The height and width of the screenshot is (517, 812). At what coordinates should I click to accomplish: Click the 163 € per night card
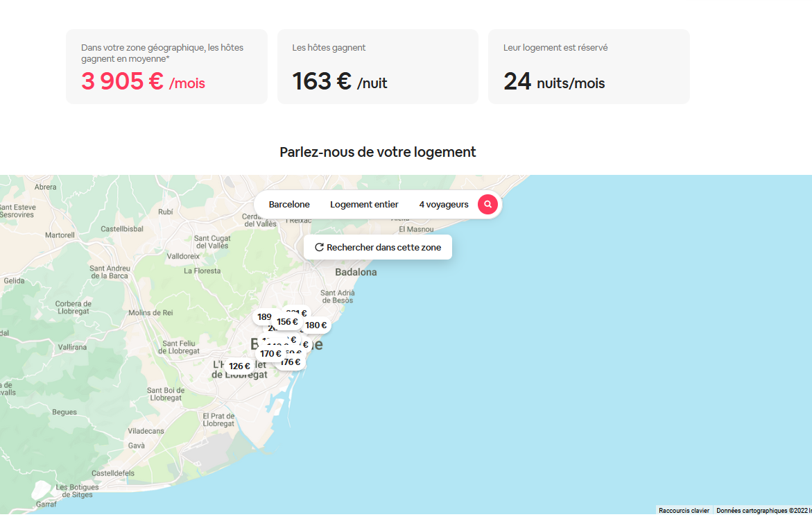[377, 67]
